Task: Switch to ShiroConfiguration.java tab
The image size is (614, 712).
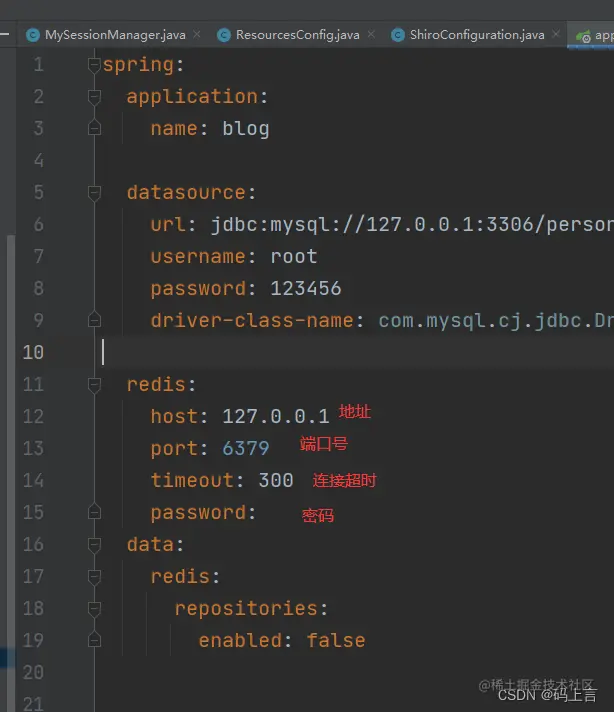Action: pos(477,35)
